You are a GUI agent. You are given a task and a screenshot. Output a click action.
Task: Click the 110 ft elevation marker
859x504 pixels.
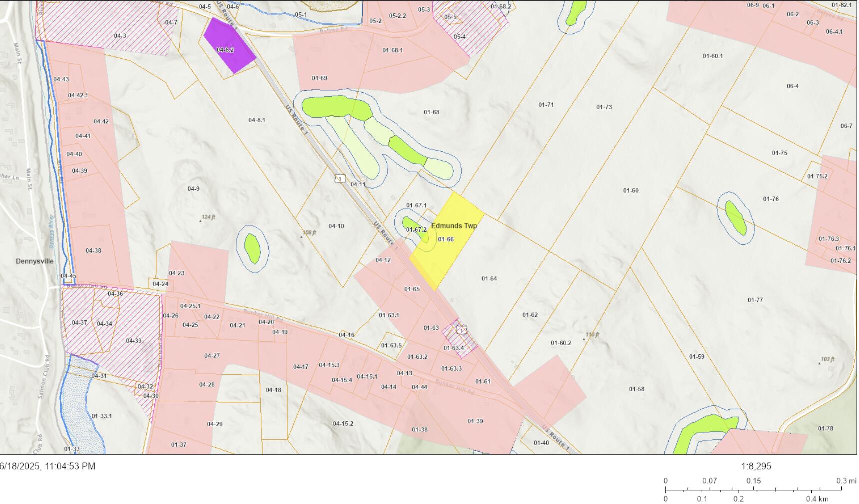coord(591,335)
